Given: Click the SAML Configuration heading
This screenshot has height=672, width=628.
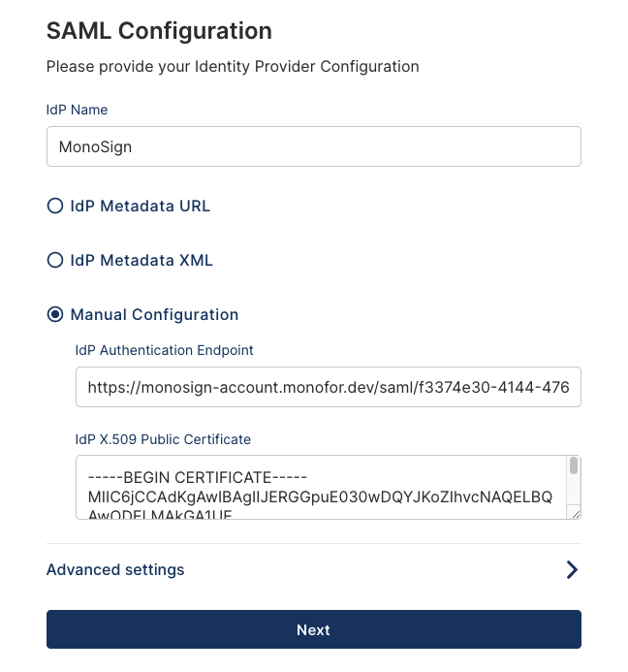Looking at the screenshot, I should point(159,31).
